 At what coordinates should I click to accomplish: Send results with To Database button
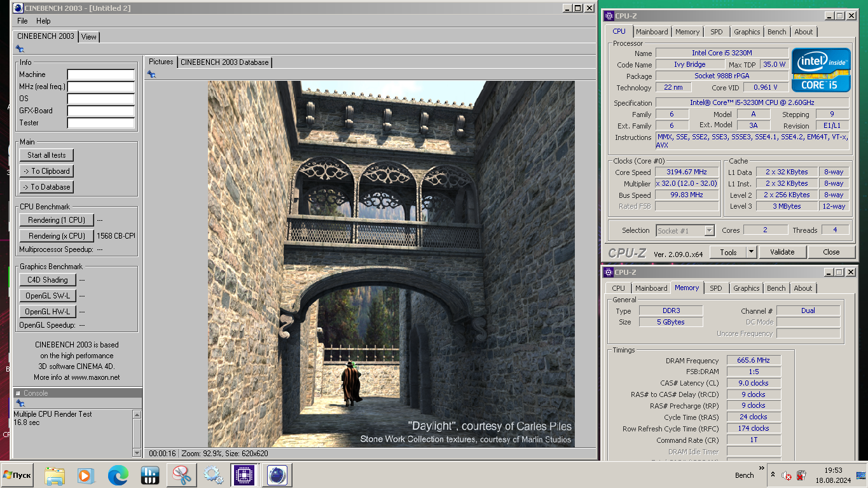point(46,187)
